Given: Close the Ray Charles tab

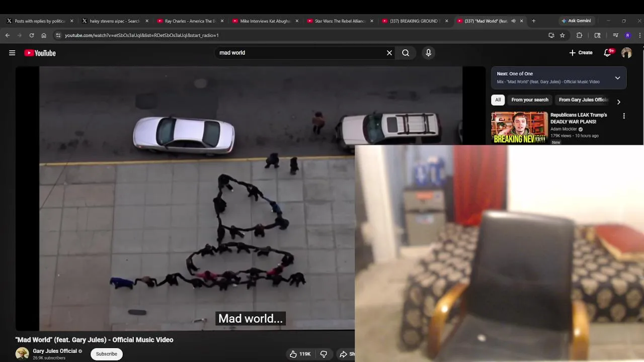Looking at the screenshot, I should 222,21.
